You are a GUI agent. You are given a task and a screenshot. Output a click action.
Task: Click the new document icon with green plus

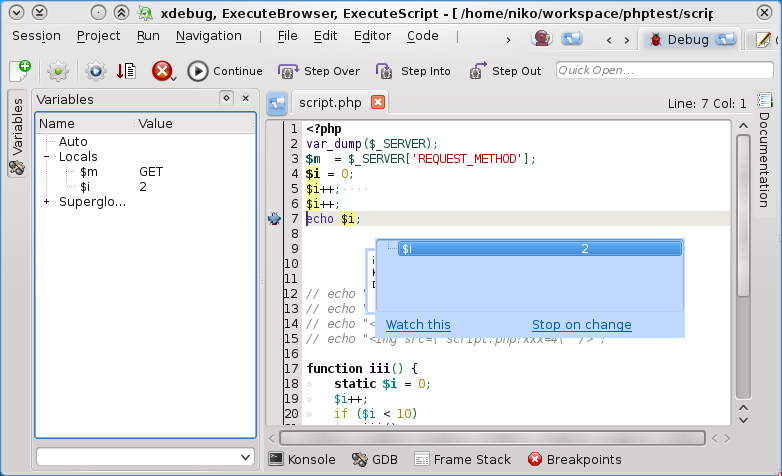[20, 71]
